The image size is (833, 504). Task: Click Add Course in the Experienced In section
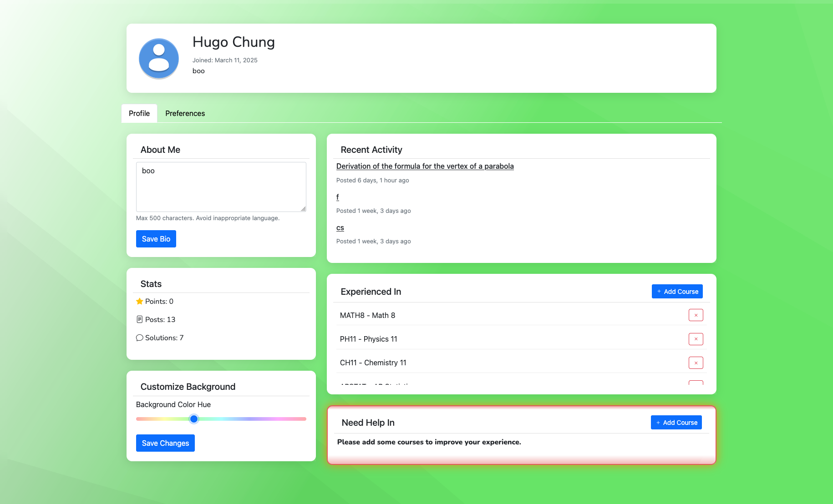[x=677, y=291]
